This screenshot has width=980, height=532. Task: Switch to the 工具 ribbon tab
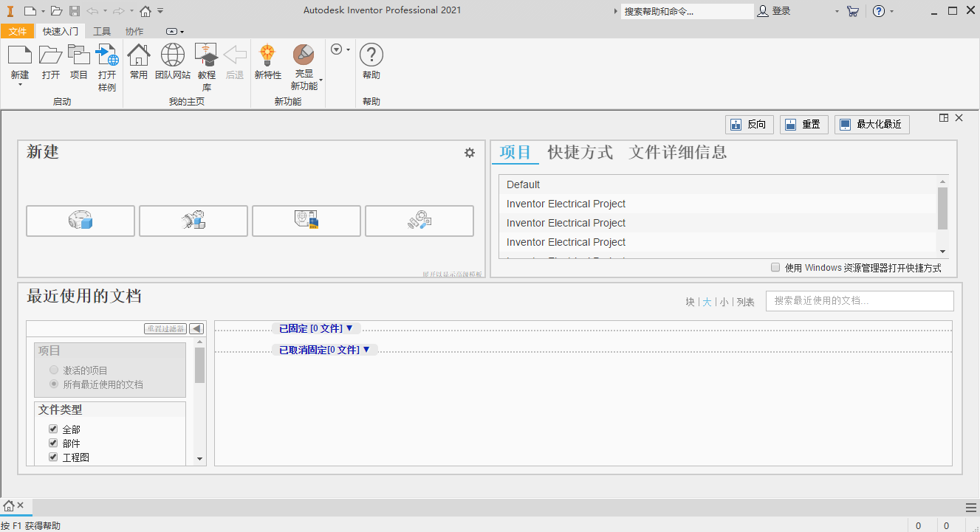(x=102, y=31)
